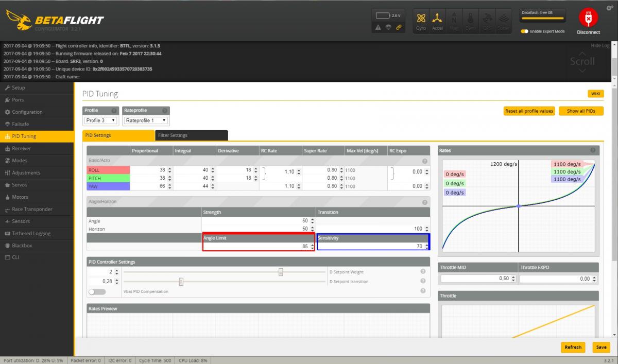This screenshot has height=364, width=618.
Task: Open the settings gear in top corner
Action: click(610, 8)
